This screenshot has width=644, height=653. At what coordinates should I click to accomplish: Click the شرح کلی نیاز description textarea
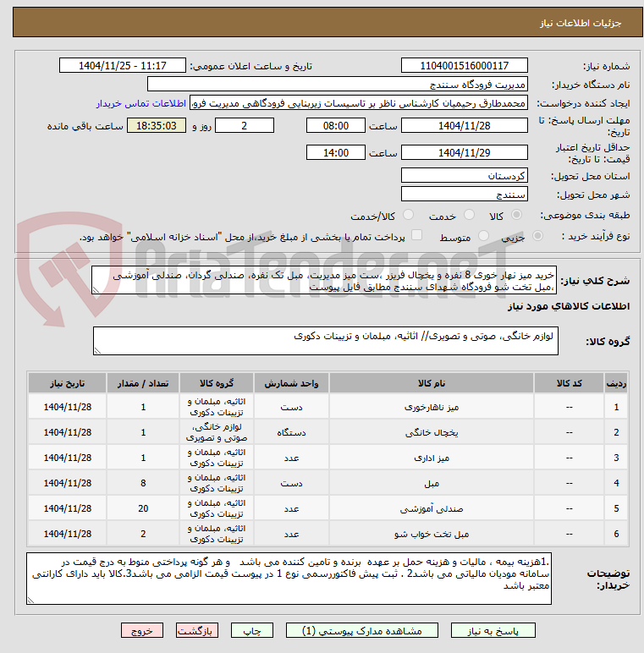323,280
